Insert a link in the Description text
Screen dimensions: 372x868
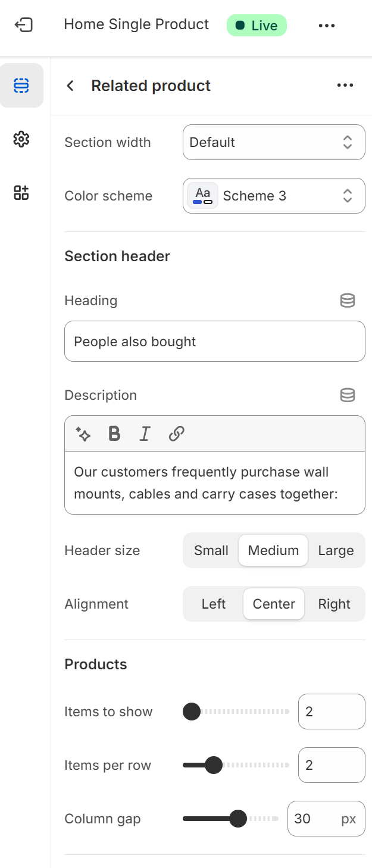click(x=176, y=434)
